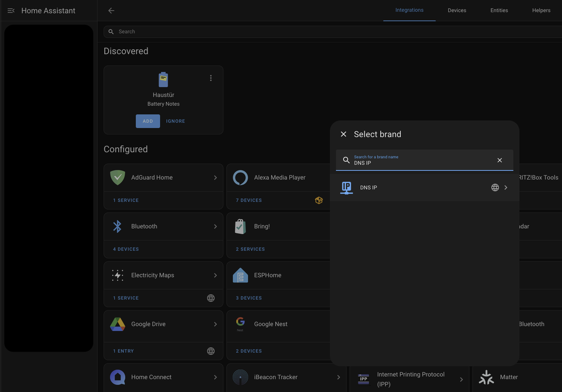Switch to the Devices tab
The width and height of the screenshot is (562, 392).
[x=457, y=10]
